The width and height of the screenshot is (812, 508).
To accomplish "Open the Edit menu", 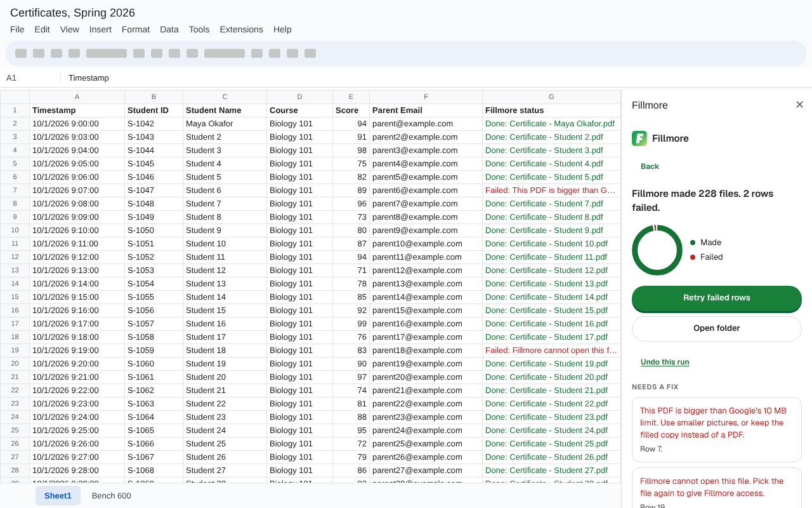I will click(43, 29).
